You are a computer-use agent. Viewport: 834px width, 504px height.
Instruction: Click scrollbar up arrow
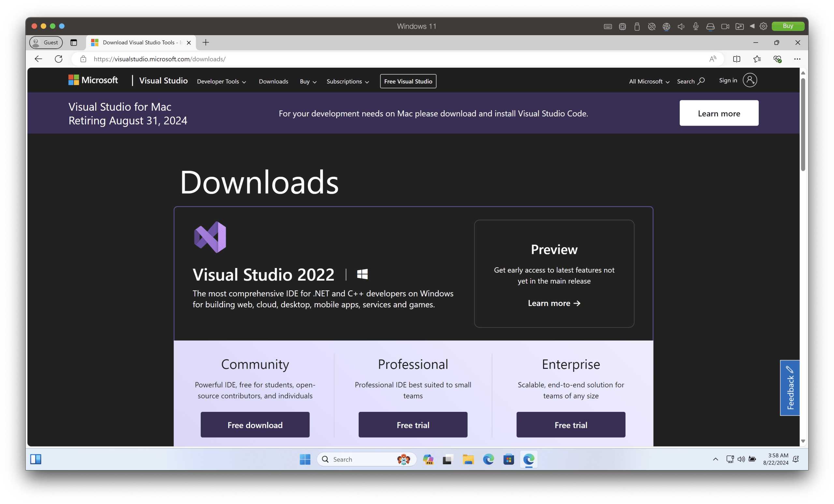[x=803, y=73]
